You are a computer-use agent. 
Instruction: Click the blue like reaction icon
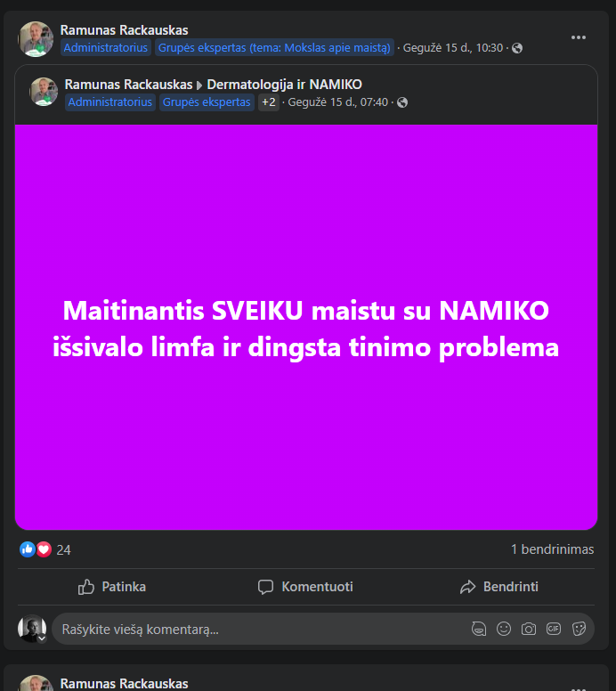[x=28, y=549]
